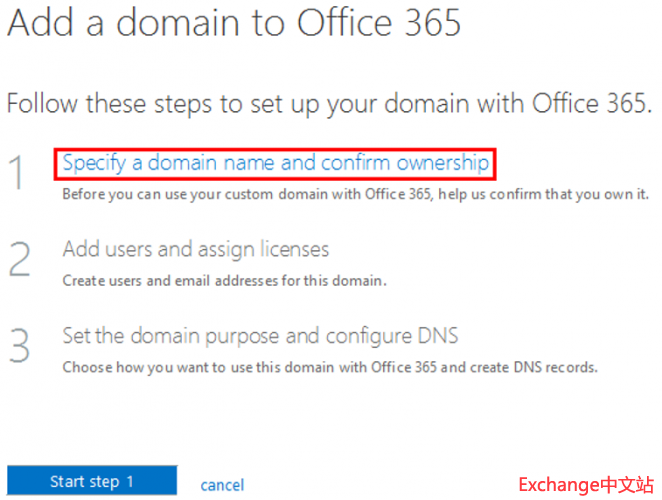Click the Add a domain to Office 365 heading
662x500 pixels.
234,22
